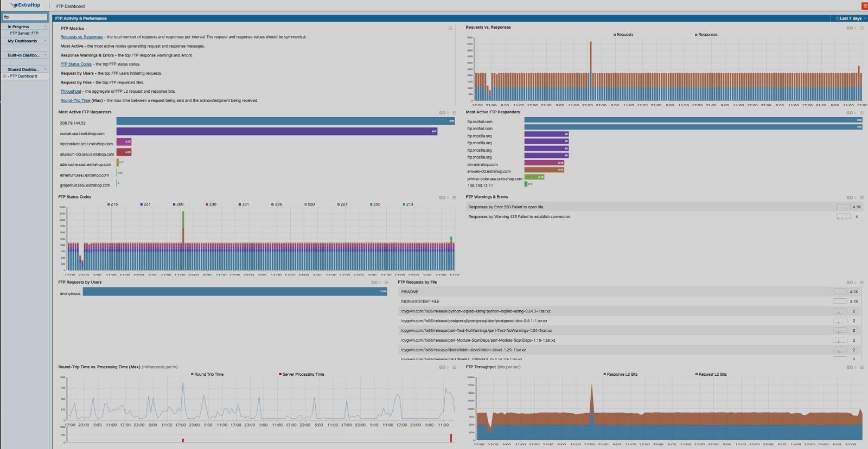
Task: Toggle status code 221 legend entry
Action: pyautogui.click(x=145, y=204)
